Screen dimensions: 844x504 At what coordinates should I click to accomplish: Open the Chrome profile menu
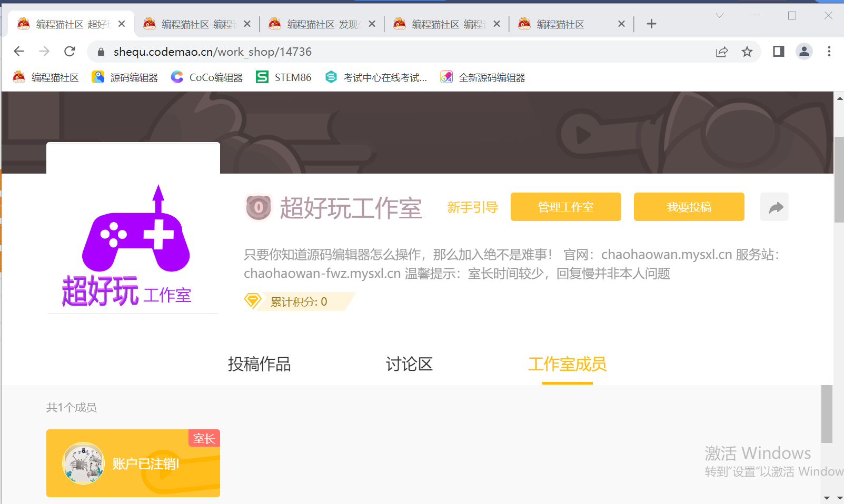click(x=804, y=52)
